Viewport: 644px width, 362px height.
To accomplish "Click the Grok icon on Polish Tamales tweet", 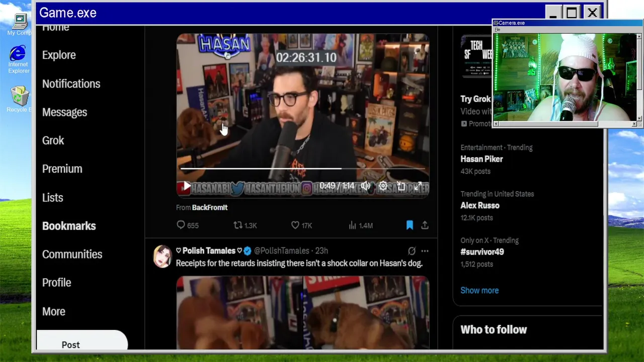I will click(x=412, y=250).
